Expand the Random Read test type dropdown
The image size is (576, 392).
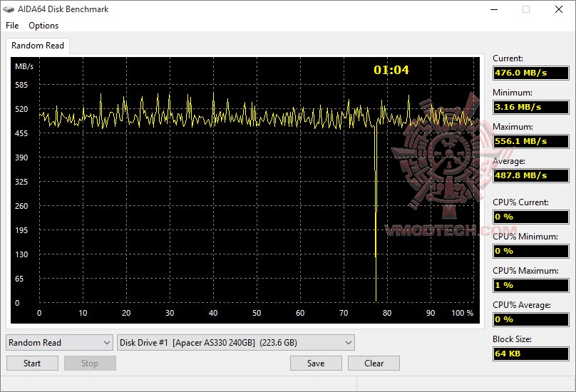click(x=59, y=343)
